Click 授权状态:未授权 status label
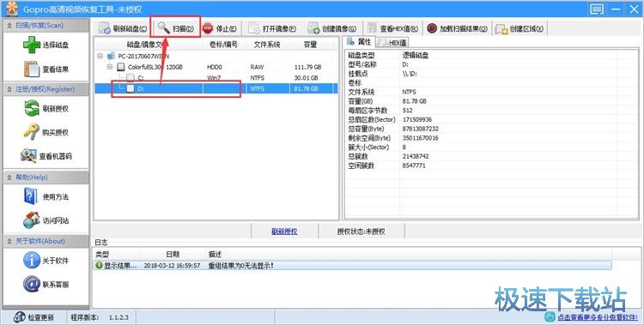The image size is (644, 325). pyautogui.click(x=361, y=232)
